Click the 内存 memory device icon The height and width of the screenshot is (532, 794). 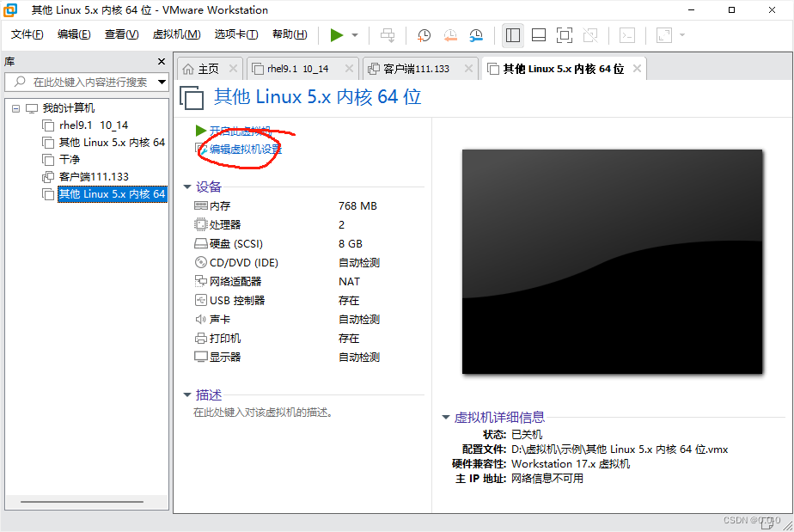coord(200,205)
